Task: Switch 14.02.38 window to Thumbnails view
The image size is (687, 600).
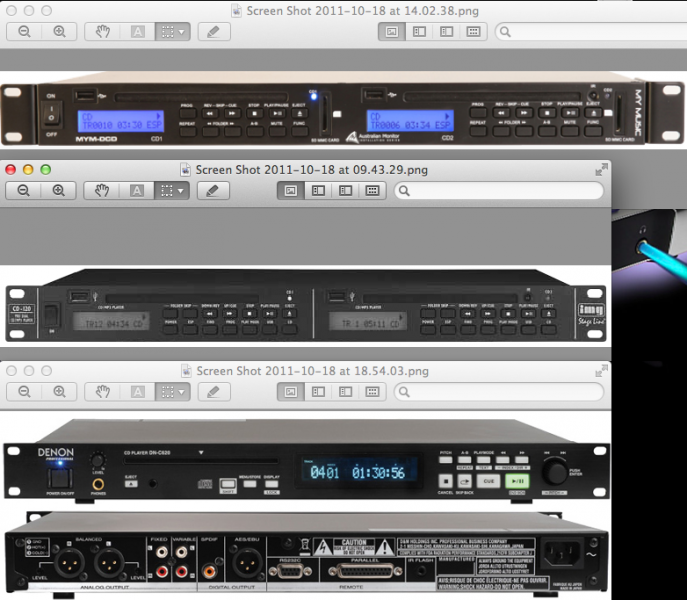Action: tap(419, 32)
